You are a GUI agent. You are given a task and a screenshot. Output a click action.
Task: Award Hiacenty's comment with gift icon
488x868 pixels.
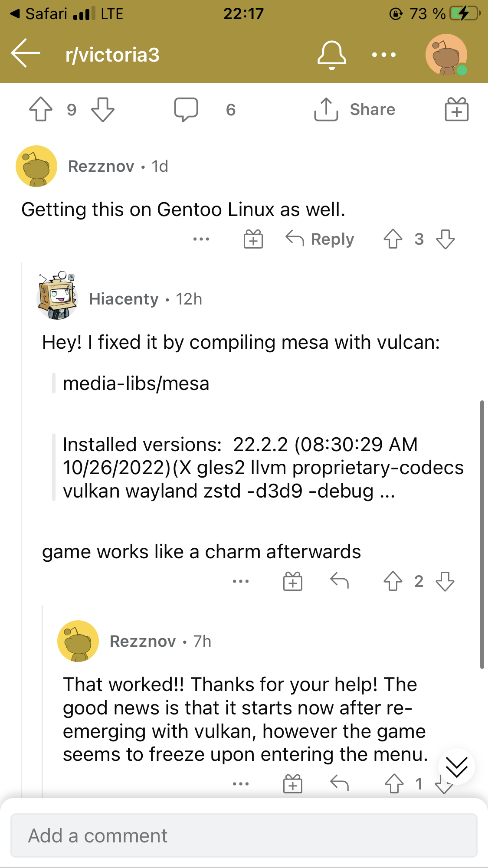(293, 581)
